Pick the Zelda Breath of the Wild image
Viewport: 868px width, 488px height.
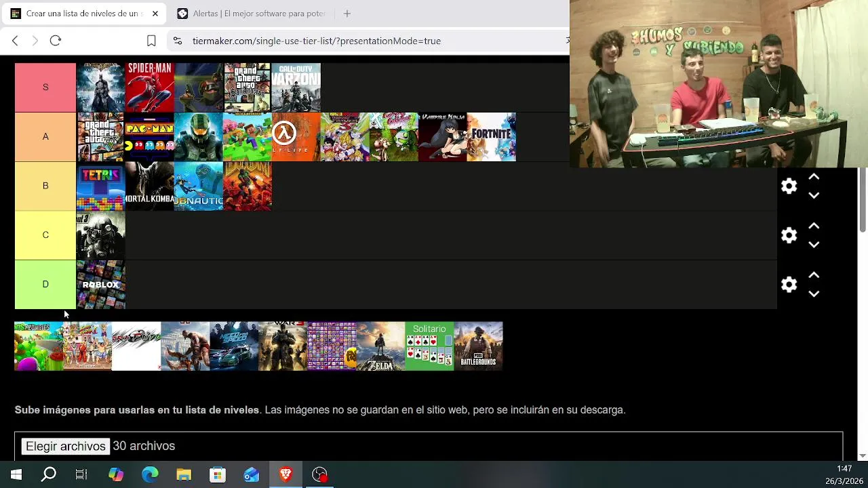point(380,346)
